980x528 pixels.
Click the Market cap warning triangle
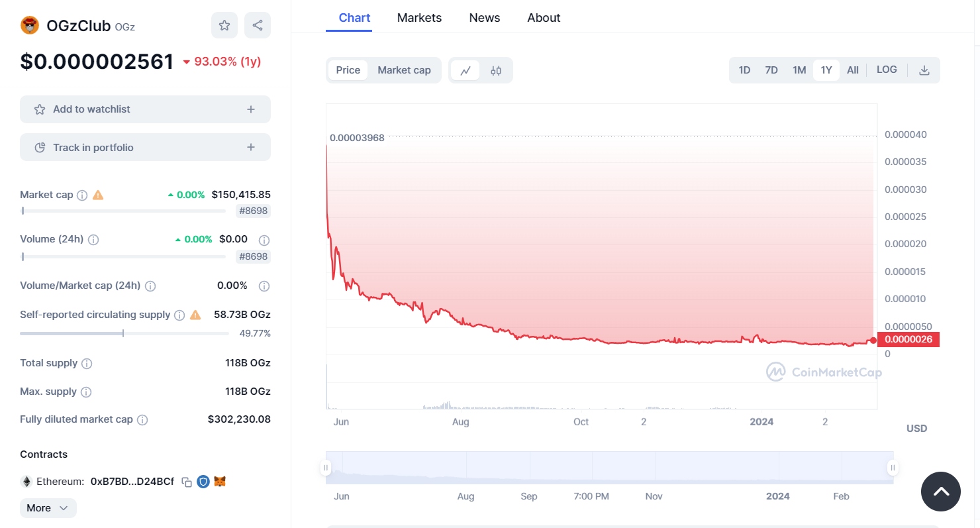click(x=98, y=195)
